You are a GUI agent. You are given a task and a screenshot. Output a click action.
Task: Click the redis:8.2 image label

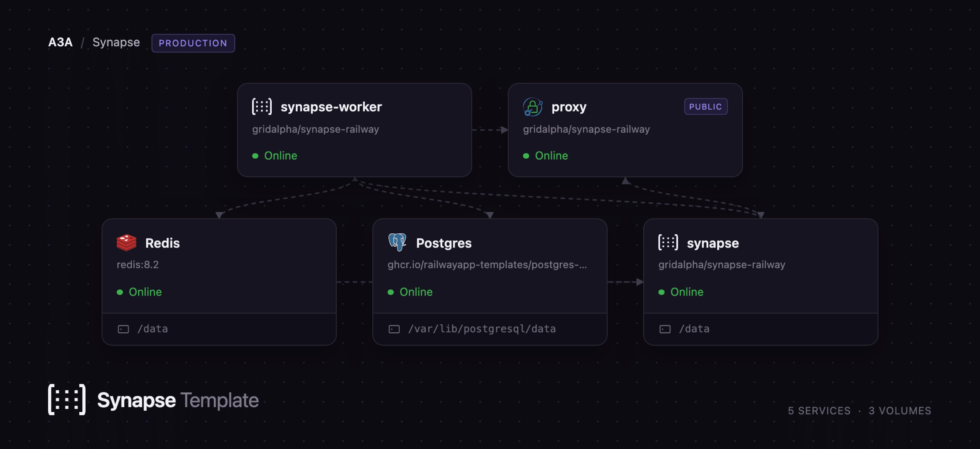(x=138, y=264)
